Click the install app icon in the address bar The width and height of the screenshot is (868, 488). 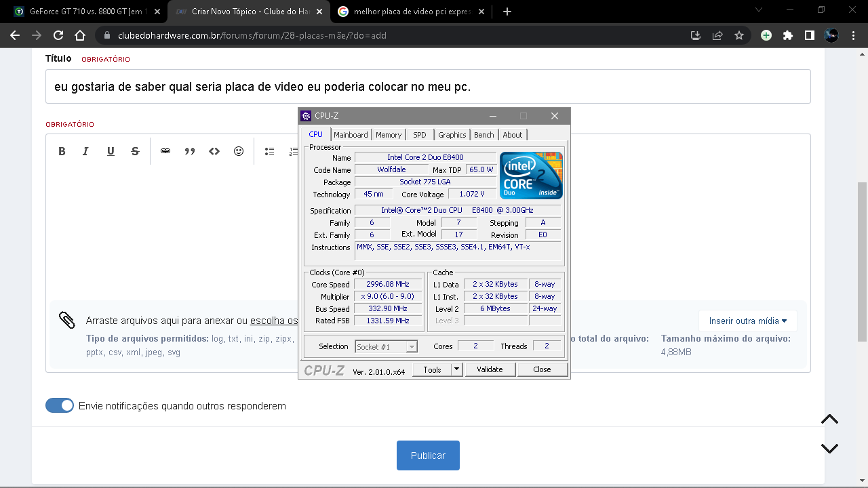(696, 35)
